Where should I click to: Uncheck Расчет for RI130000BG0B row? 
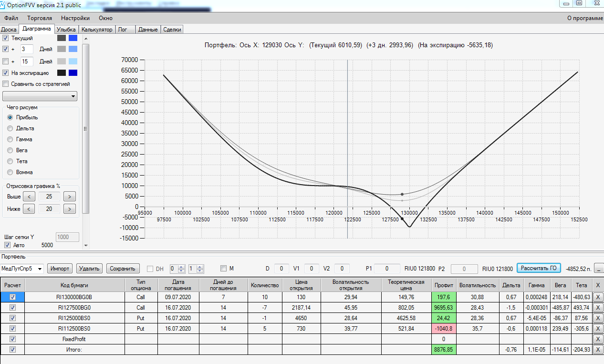point(13,297)
